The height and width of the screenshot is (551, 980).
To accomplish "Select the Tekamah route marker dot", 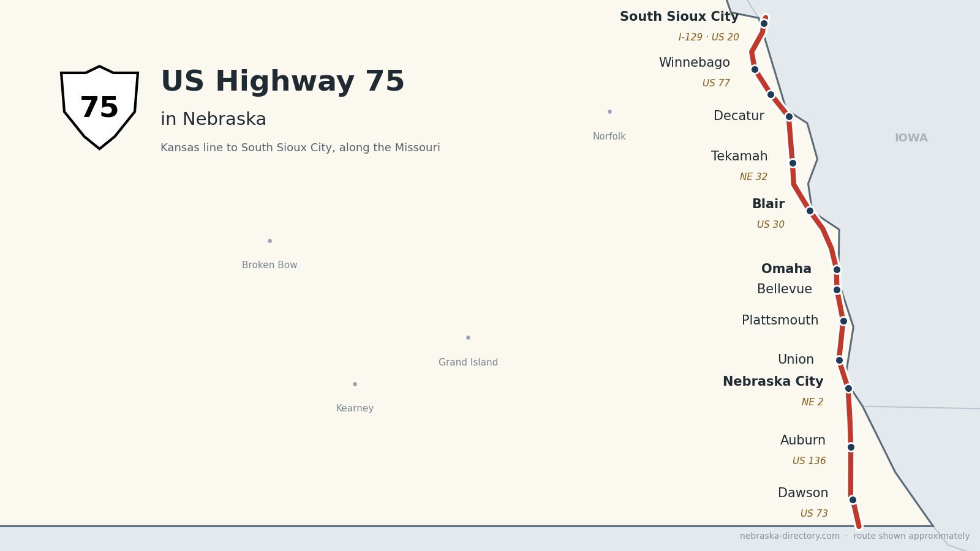I will pyautogui.click(x=793, y=163).
